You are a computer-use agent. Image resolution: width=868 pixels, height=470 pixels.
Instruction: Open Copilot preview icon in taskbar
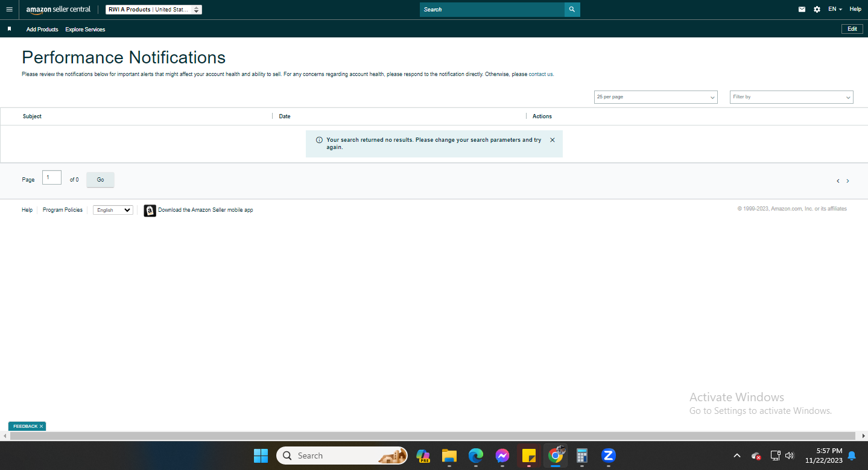[423, 456]
